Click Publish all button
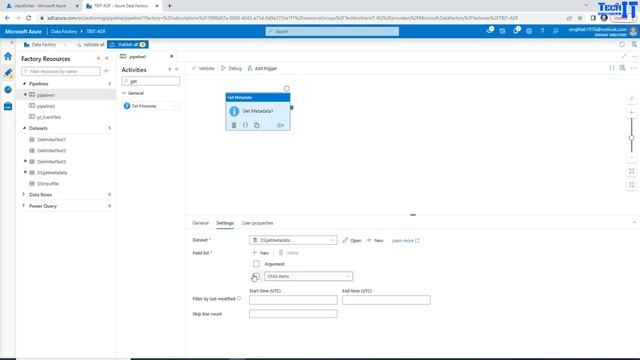 coord(127,44)
